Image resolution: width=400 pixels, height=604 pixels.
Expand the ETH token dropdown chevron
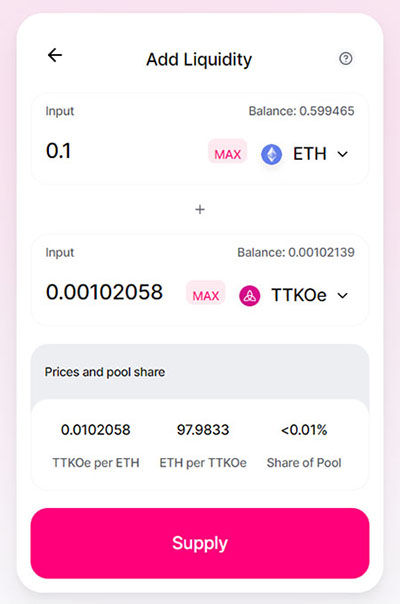(343, 154)
